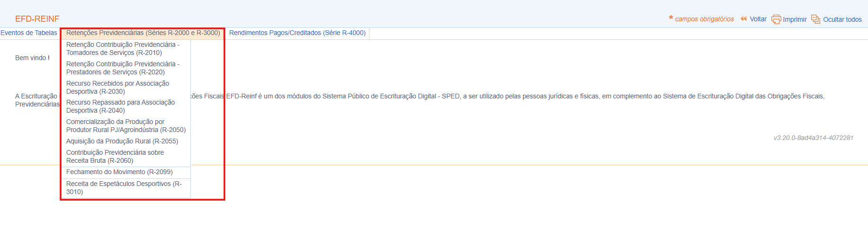Open Contribuição Previdenciária sobre Receita Bruta (R-2060)
The width and height of the screenshot is (868, 248).
coord(126,157)
